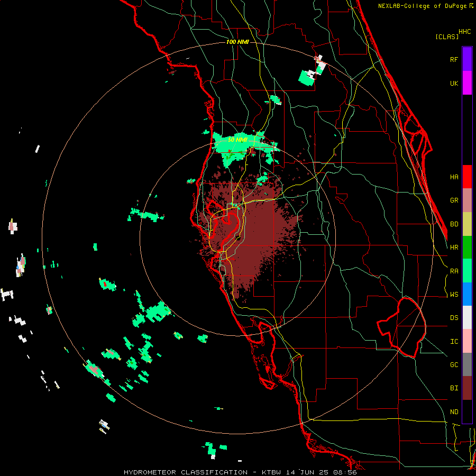Click the 'NEXLAB-College of DuPage' credit text

point(423,6)
